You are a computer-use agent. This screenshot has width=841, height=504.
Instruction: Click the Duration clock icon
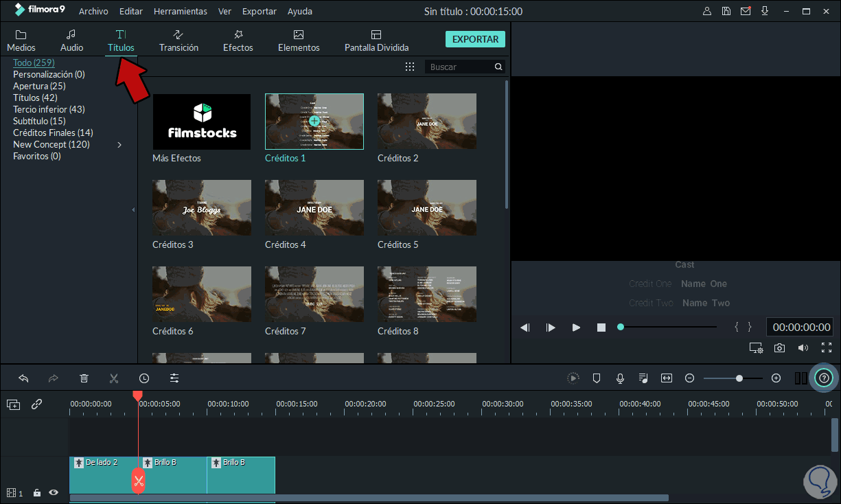click(143, 378)
